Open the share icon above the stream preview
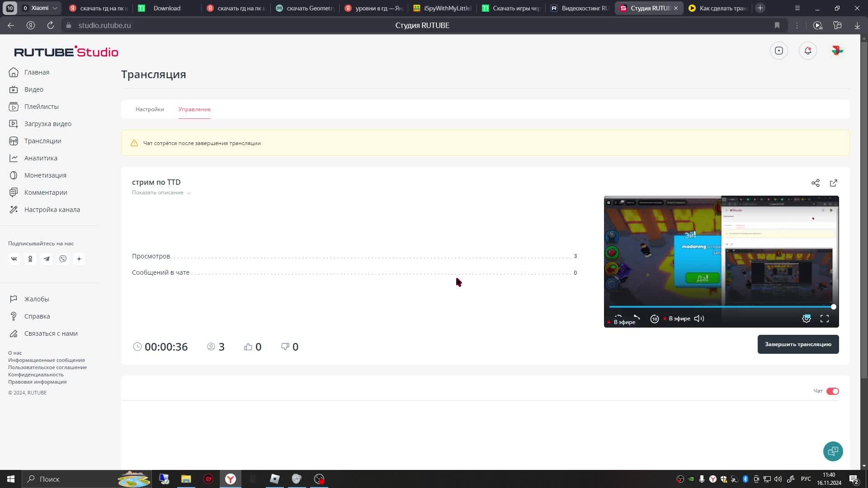This screenshot has width=868, height=488. click(816, 183)
